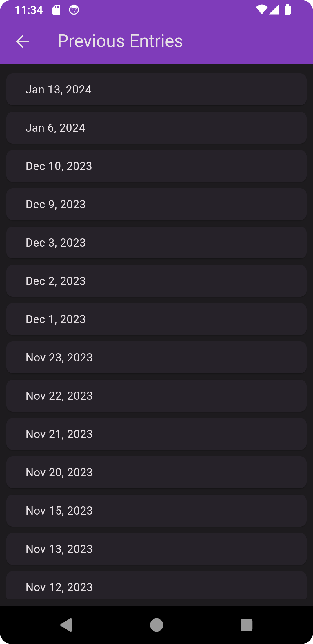Tap the SD card status icon

coord(57,10)
